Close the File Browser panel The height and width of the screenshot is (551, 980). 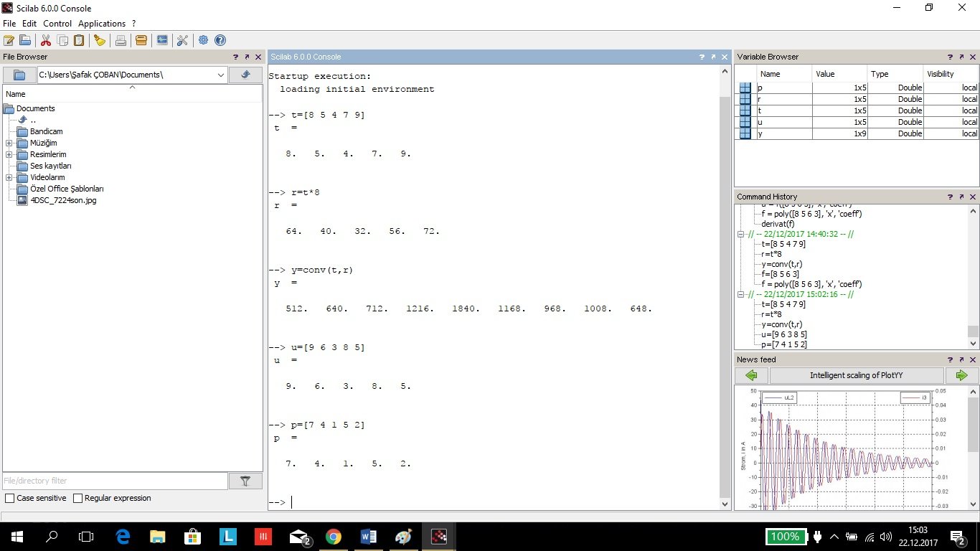tap(258, 57)
